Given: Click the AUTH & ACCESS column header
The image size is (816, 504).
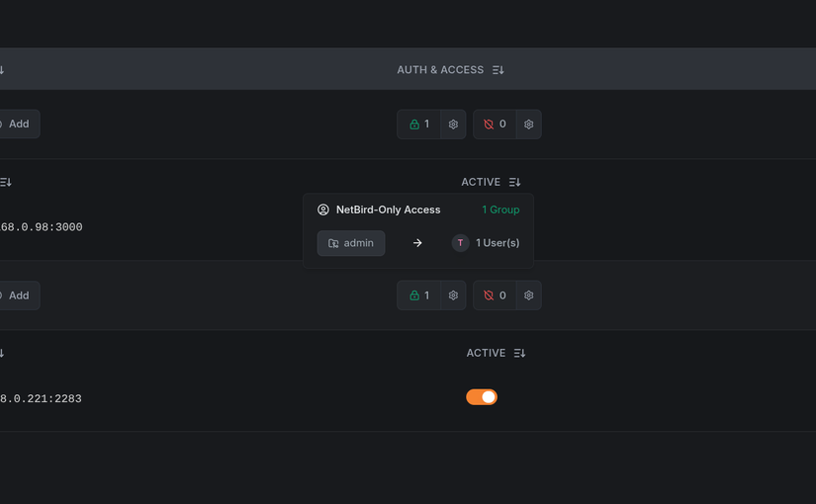Looking at the screenshot, I should [x=440, y=70].
